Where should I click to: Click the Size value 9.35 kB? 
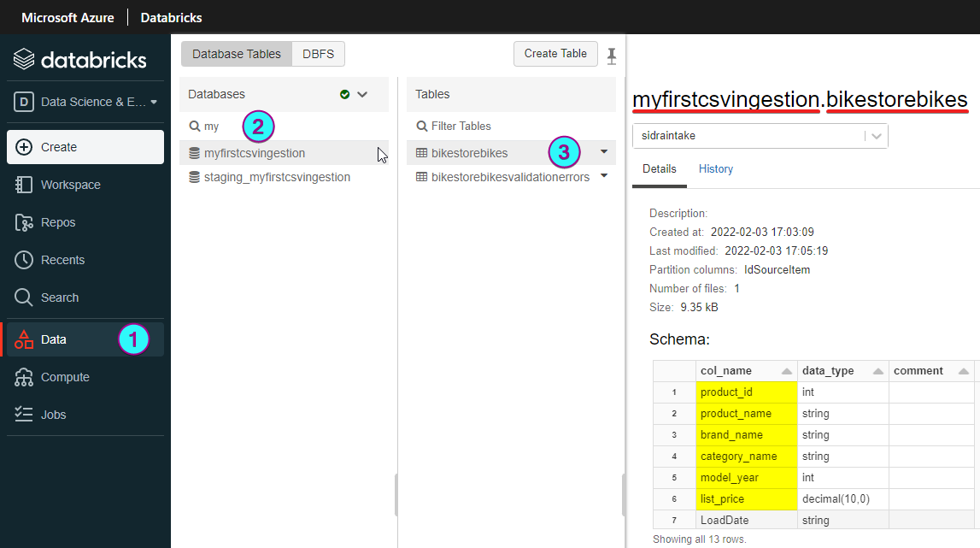[x=699, y=307]
